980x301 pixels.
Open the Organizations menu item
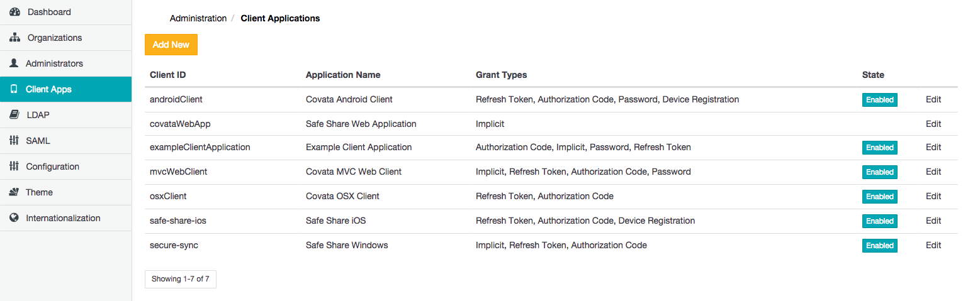point(54,38)
